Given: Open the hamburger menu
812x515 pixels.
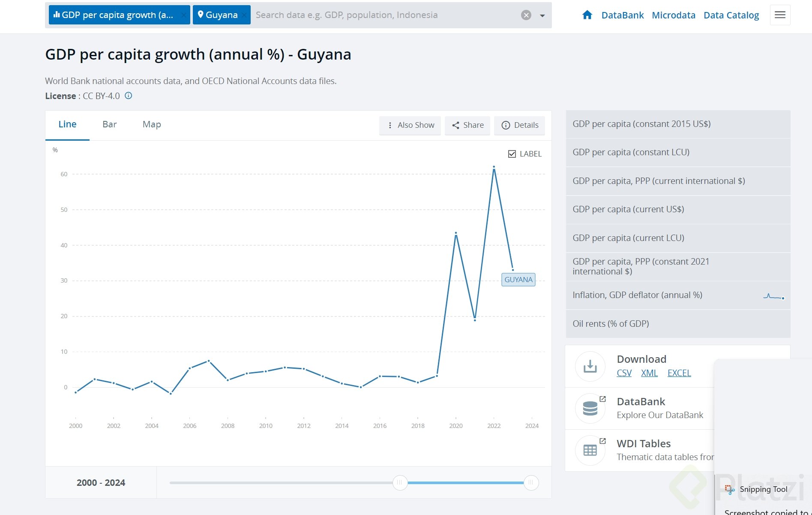Looking at the screenshot, I should (x=780, y=15).
